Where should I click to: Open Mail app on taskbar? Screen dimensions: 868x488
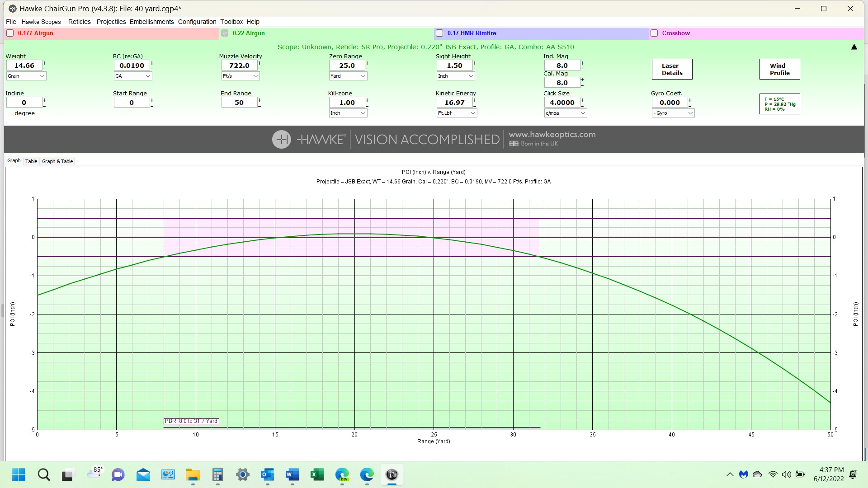tap(143, 474)
